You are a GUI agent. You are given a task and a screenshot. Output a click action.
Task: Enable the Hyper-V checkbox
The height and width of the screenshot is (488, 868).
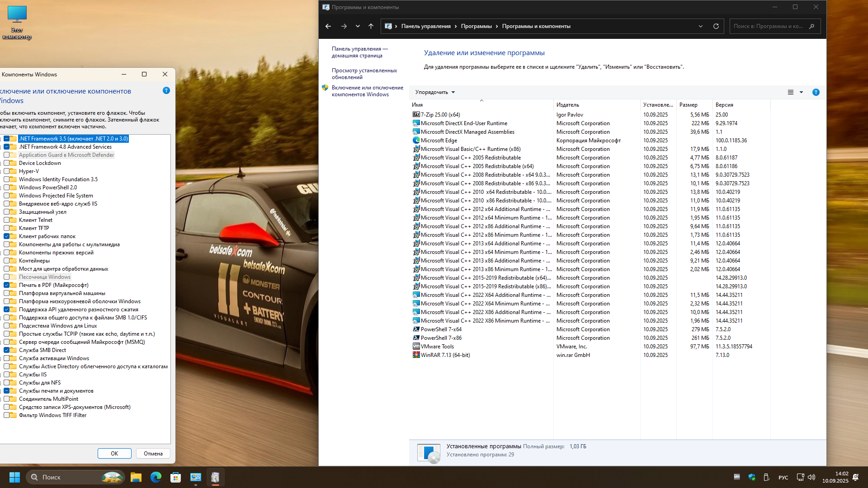[x=7, y=171]
